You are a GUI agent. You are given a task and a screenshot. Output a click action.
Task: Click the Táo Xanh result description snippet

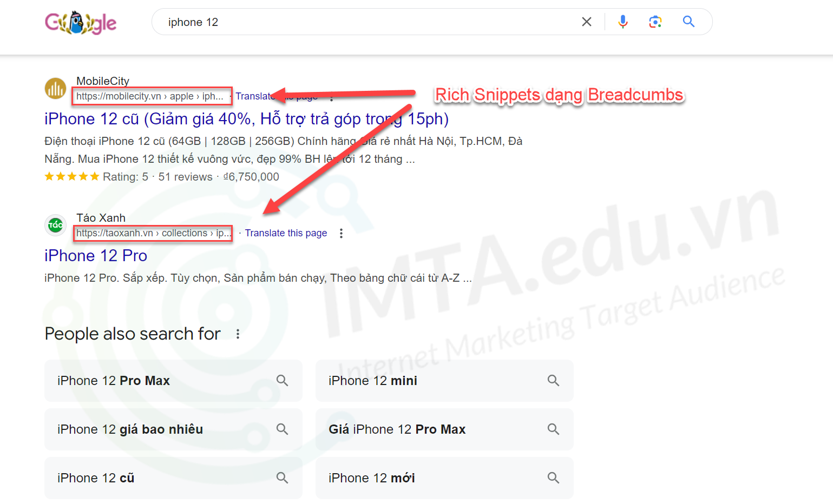click(258, 278)
